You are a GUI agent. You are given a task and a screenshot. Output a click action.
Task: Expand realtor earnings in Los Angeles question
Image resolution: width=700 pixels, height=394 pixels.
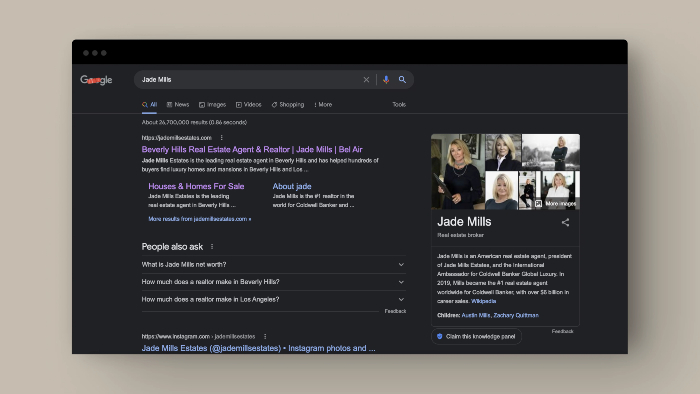pos(273,299)
